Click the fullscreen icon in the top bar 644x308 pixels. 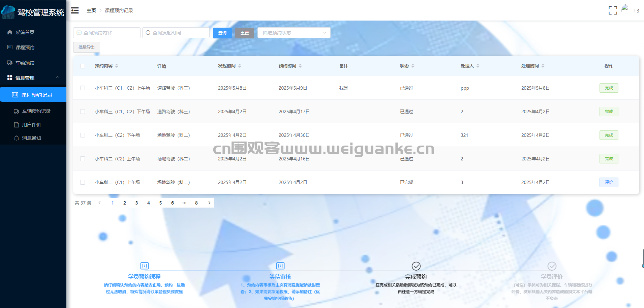coord(613,10)
